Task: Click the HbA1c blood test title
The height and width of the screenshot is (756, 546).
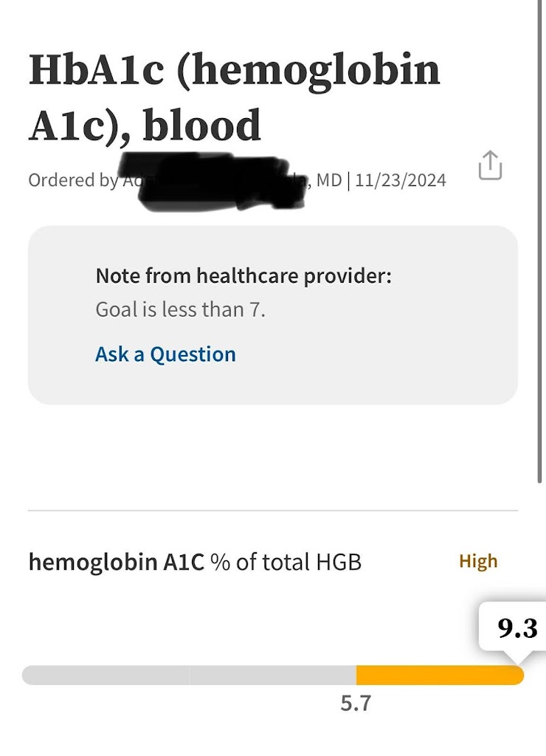Action: [x=234, y=97]
